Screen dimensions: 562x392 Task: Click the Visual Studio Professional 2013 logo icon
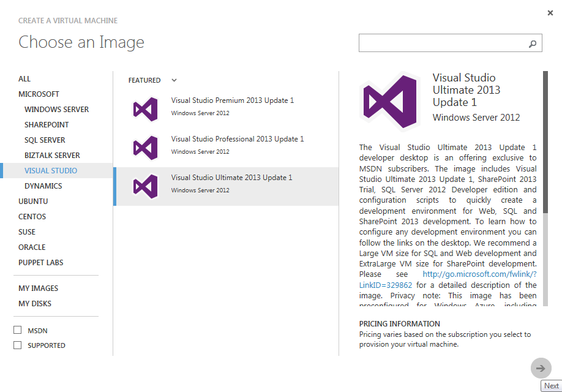pos(146,148)
